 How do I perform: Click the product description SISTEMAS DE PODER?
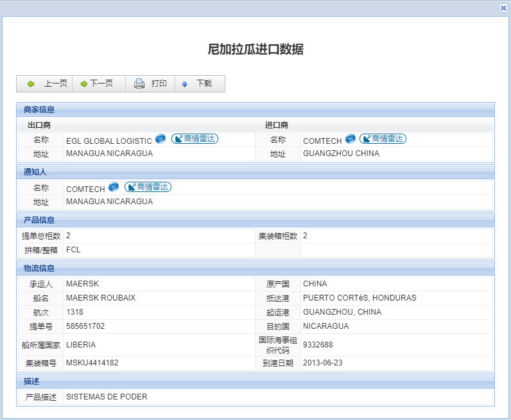point(107,397)
